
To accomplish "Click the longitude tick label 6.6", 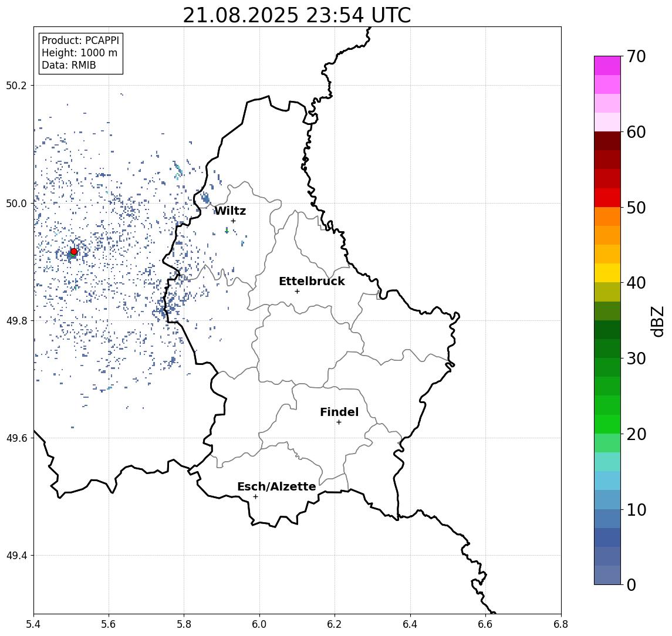I will point(485,624).
